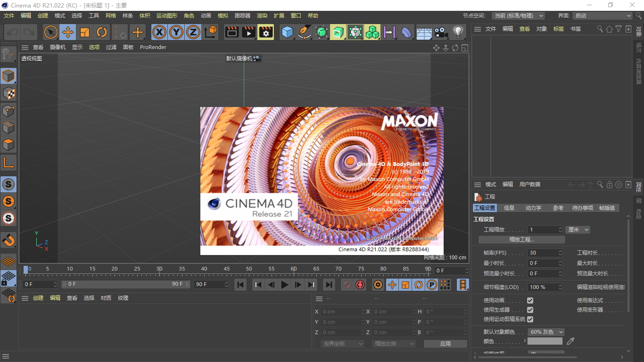Select the Scale tool
This screenshot has width=644, height=362.
click(85, 32)
